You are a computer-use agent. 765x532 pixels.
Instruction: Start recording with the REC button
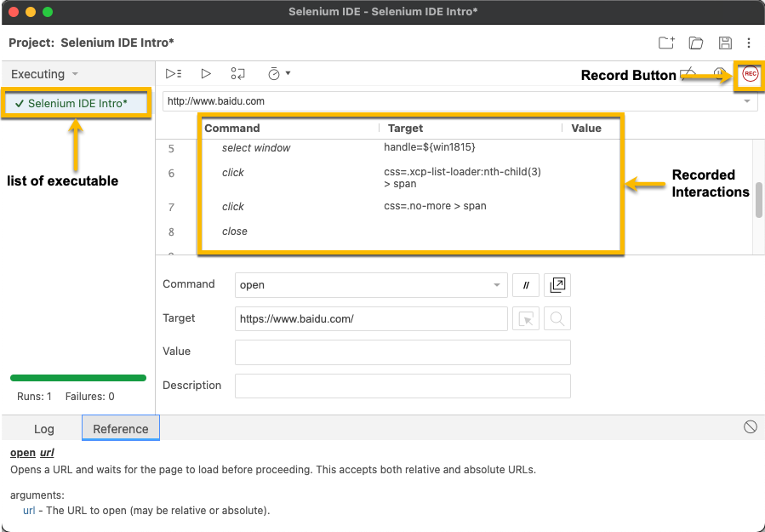[750, 74]
